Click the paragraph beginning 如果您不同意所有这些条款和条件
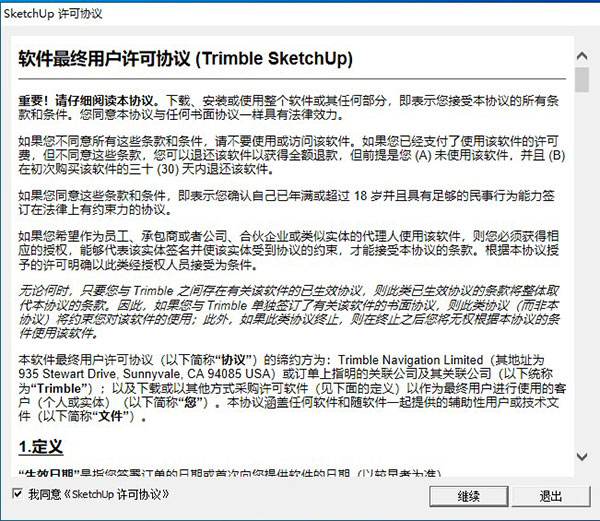Viewport: 600px width, 521px height. (292, 155)
